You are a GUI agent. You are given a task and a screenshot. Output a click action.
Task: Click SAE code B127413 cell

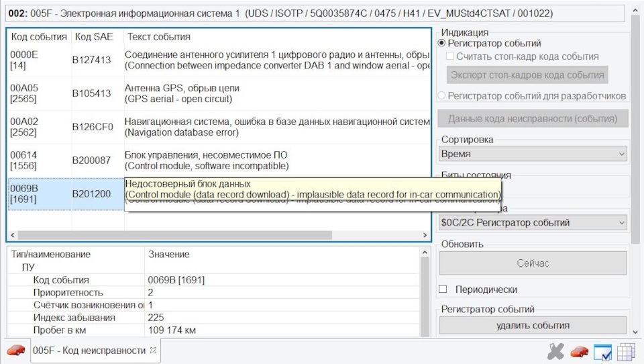92,60
